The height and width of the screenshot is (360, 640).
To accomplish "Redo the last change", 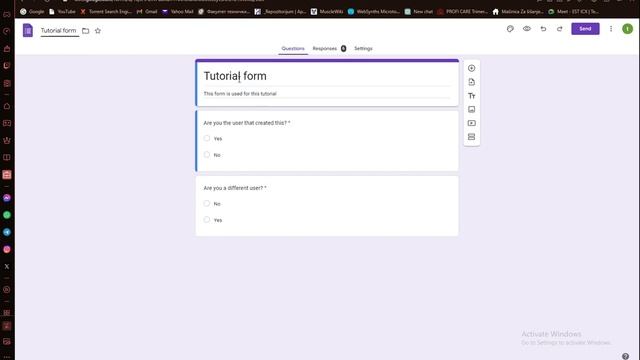I will tap(560, 29).
